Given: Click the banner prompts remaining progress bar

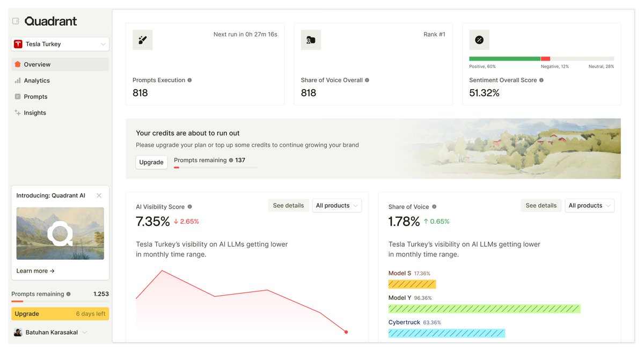Looking at the screenshot, I should tap(215, 167).
